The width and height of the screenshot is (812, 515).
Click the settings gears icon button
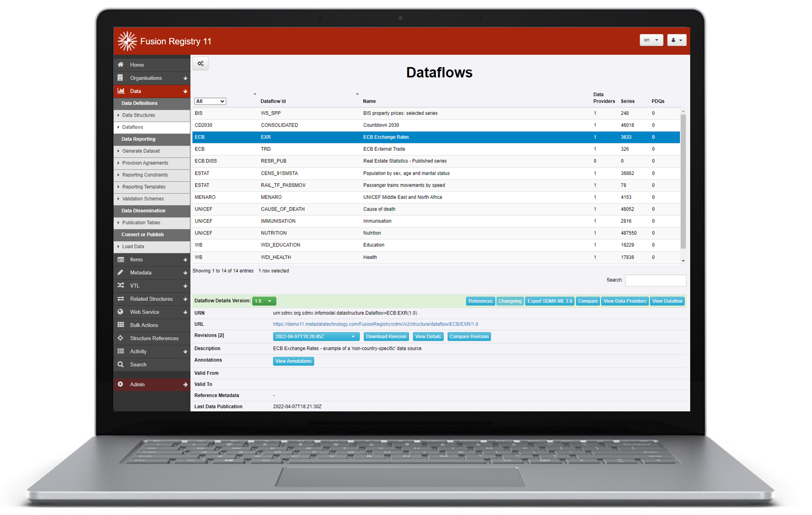pos(200,64)
